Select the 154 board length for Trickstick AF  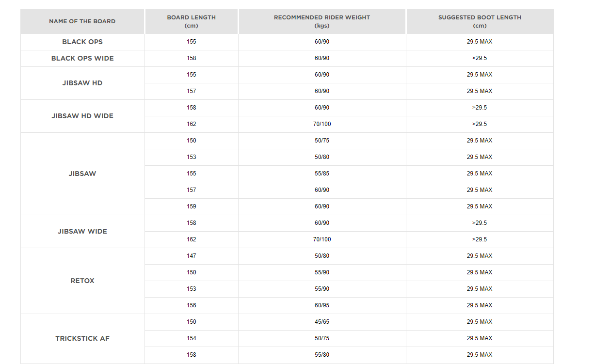[x=192, y=338]
